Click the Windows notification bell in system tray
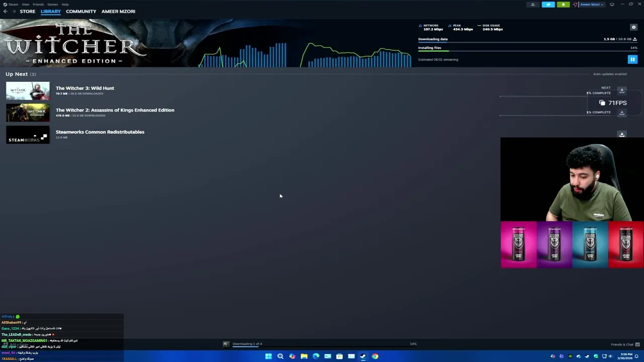The image size is (644, 362). (x=637, y=356)
